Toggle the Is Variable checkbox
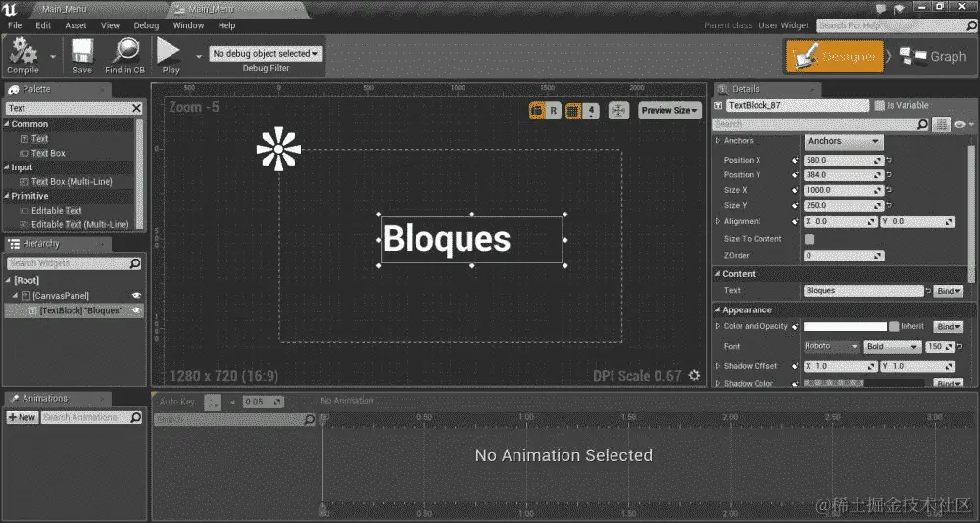Image resolution: width=980 pixels, height=523 pixels. pyautogui.click(x=879, y=106)
